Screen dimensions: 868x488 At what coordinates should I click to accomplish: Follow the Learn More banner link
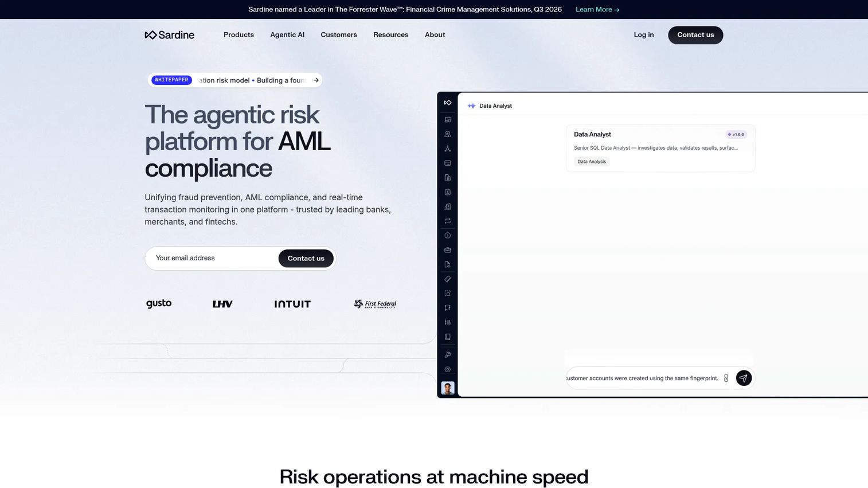[597, 10]
